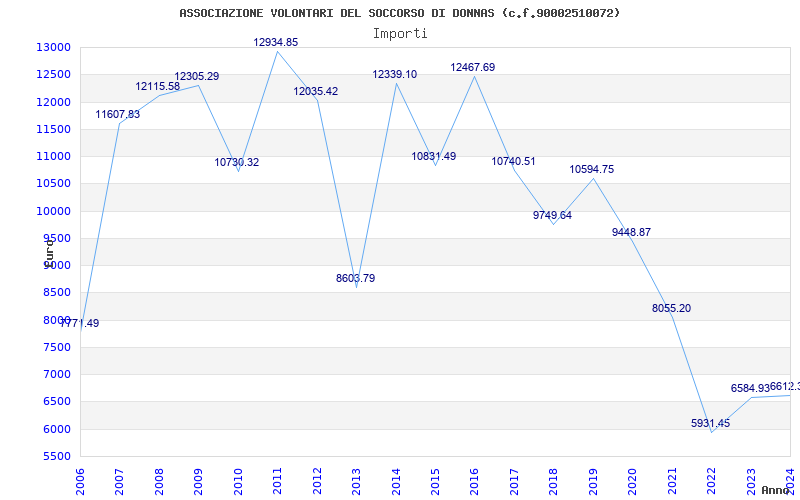800x500 pixels.
Task: Click the y-axis value 10000
Action: [x=53, y=211]
